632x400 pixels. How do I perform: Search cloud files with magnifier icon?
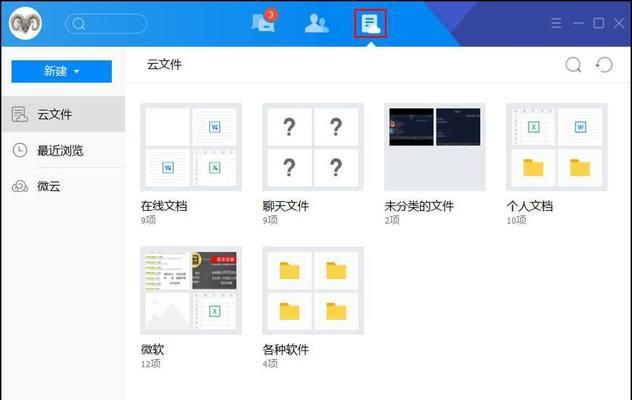(x=573, y=65)
